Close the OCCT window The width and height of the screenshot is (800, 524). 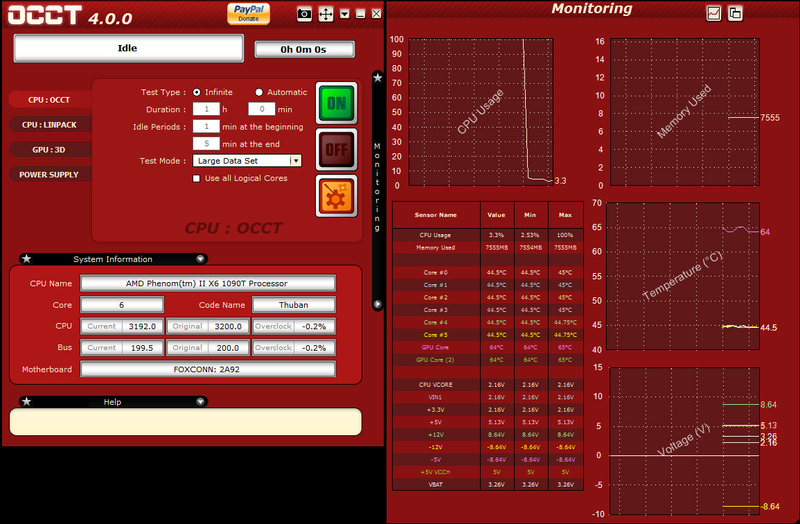[376, 14]
